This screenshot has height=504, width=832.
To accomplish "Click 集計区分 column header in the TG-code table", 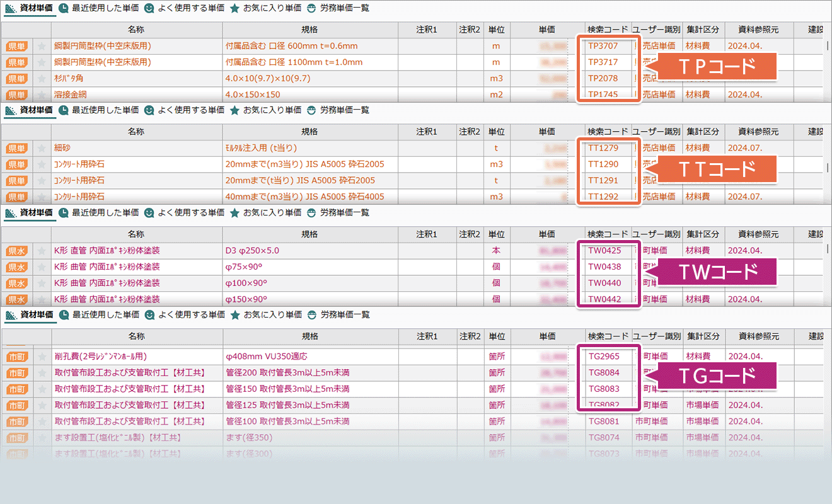I will [x=703, y=336].
